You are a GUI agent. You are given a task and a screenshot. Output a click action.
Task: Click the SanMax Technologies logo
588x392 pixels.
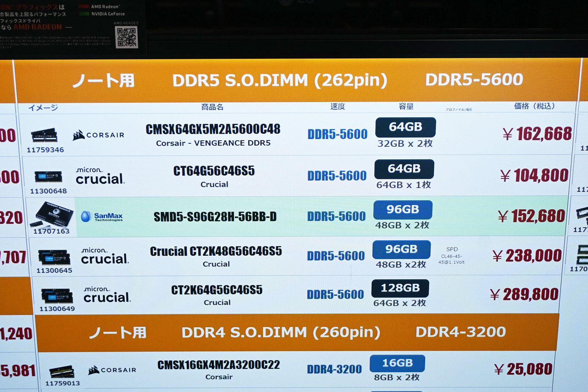coord(102,216)
